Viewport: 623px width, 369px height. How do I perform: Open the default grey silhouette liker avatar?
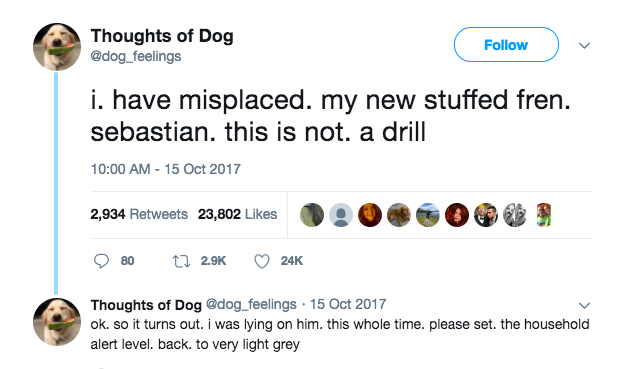tap(341, 215)
